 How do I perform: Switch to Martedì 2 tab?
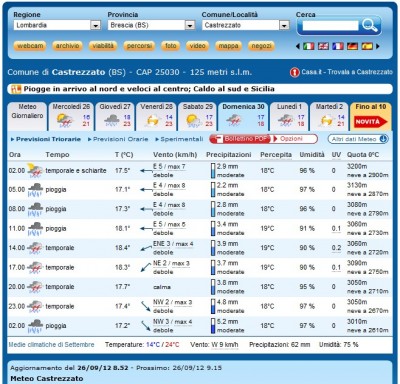[329, 116]
